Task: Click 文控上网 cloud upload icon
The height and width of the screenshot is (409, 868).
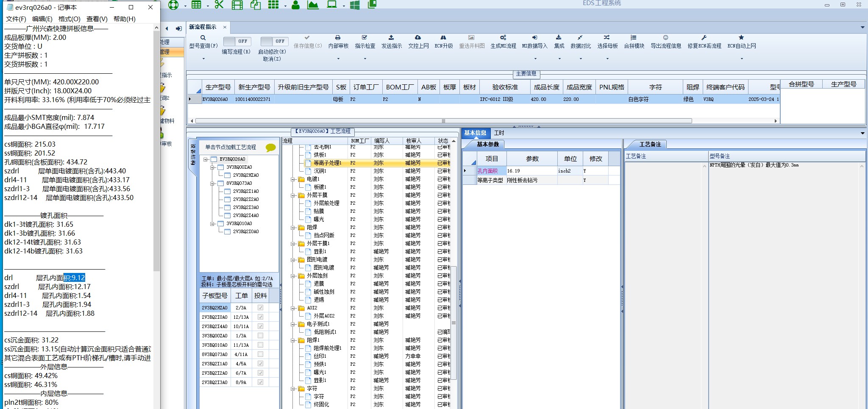Action: (x=418, y=38)
